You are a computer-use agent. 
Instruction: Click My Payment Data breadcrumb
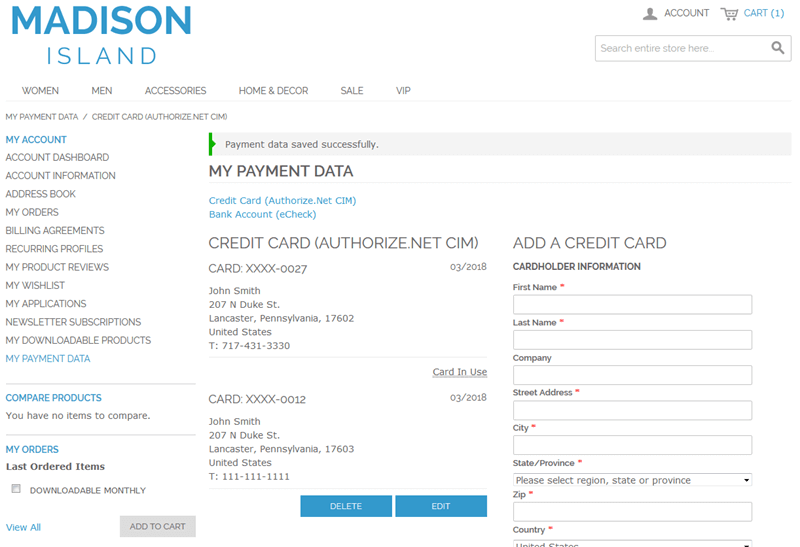[41, 117]
